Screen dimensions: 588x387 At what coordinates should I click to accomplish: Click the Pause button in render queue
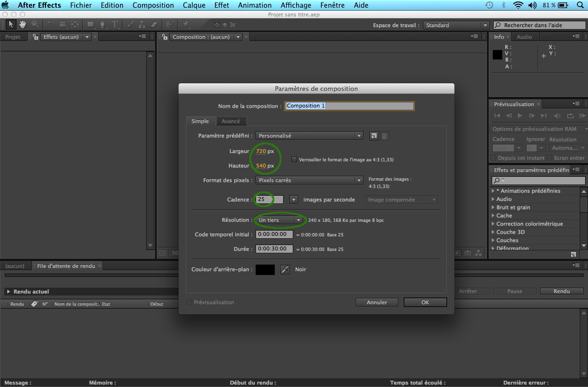(x=514, y=291)
